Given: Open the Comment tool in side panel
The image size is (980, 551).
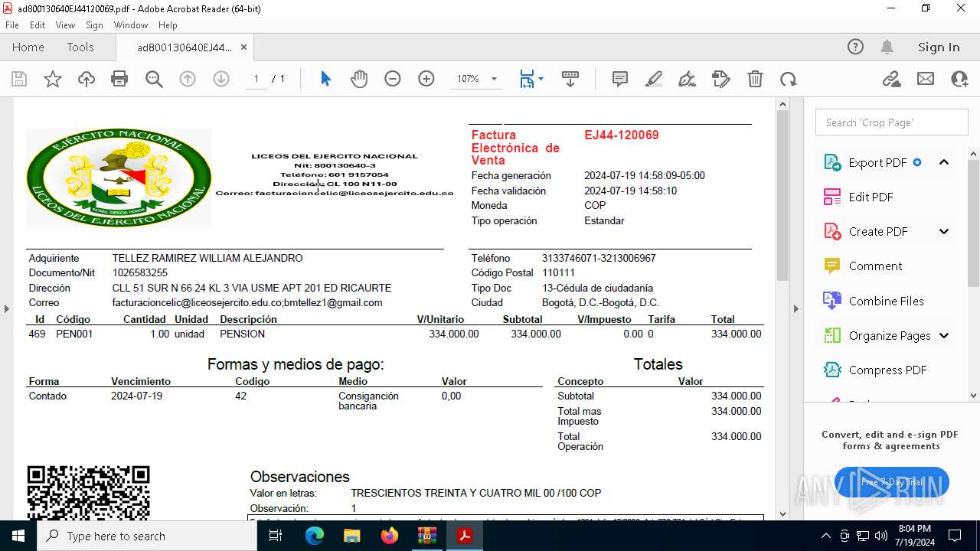Looking at the screenshot, I should [875, 266].
